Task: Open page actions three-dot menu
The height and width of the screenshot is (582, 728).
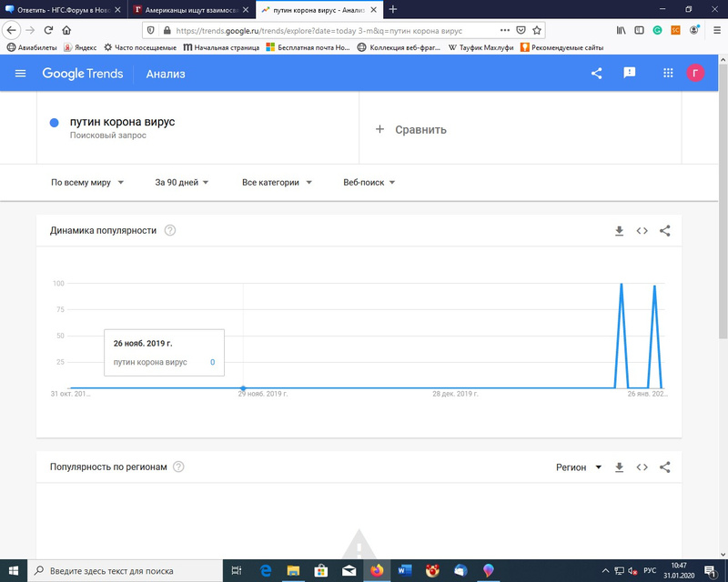Action: coord(505,30)
